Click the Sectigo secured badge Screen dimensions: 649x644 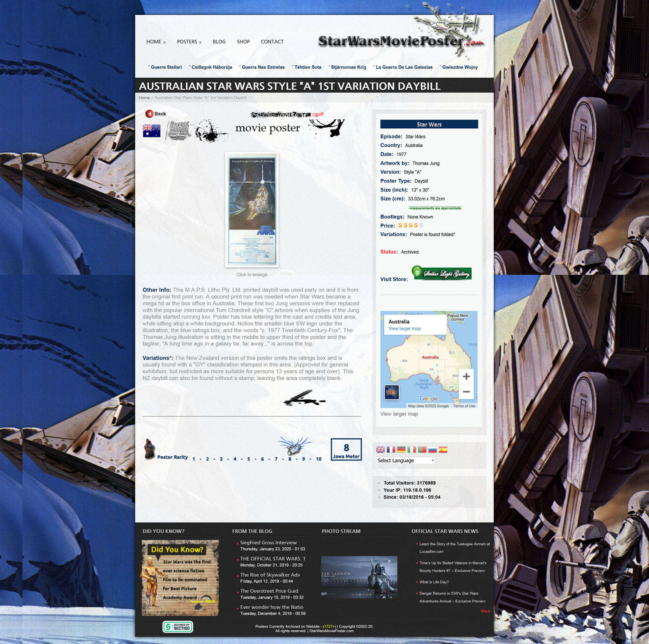tap(178, 627)
